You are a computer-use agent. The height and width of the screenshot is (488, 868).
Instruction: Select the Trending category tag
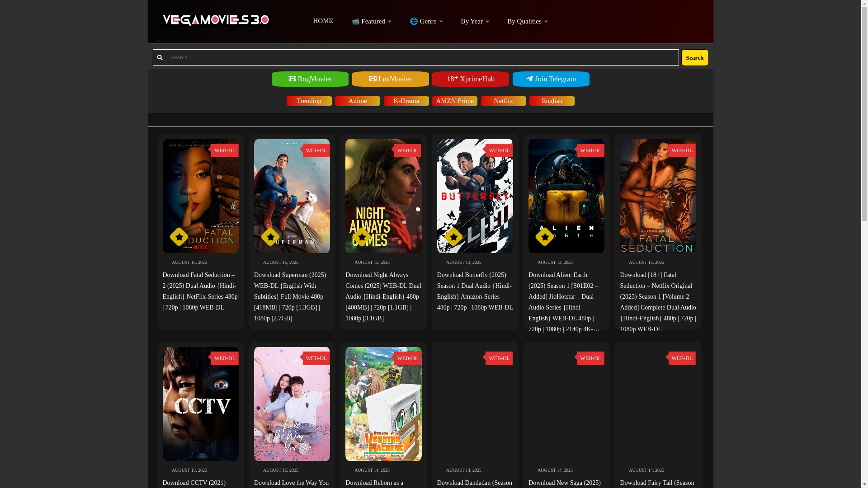309,101
